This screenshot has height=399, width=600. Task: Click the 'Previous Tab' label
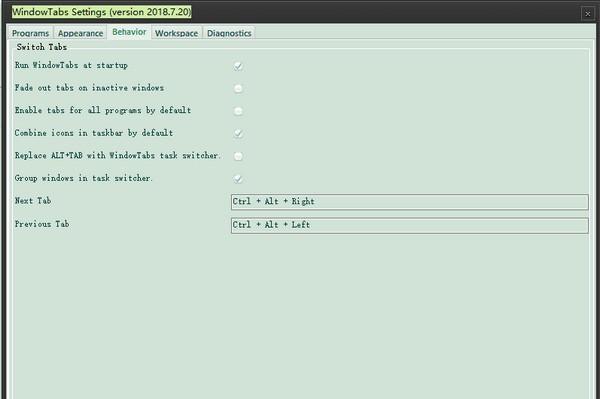pos(42,224)
